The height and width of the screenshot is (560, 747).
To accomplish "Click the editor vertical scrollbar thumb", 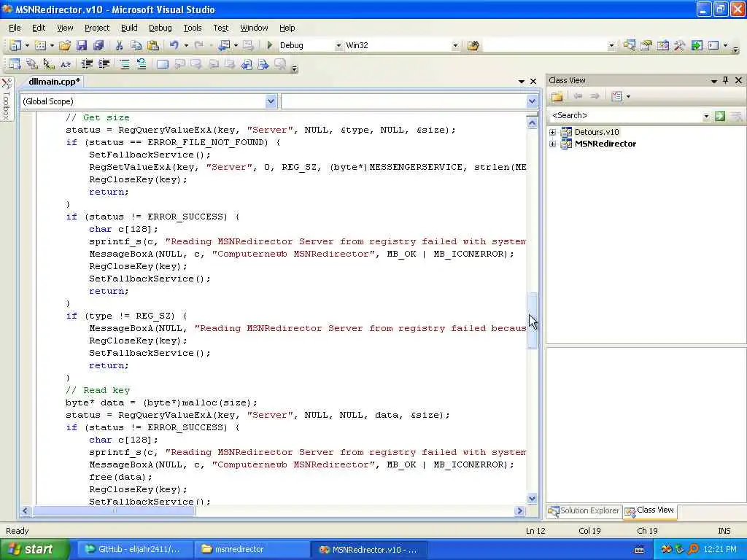I will (532, 321).
